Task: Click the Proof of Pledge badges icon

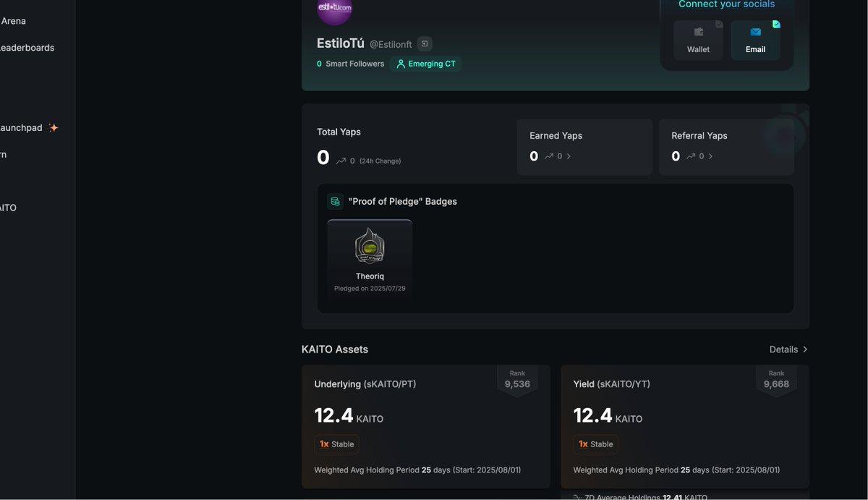Action: click(x=335, y=201)
